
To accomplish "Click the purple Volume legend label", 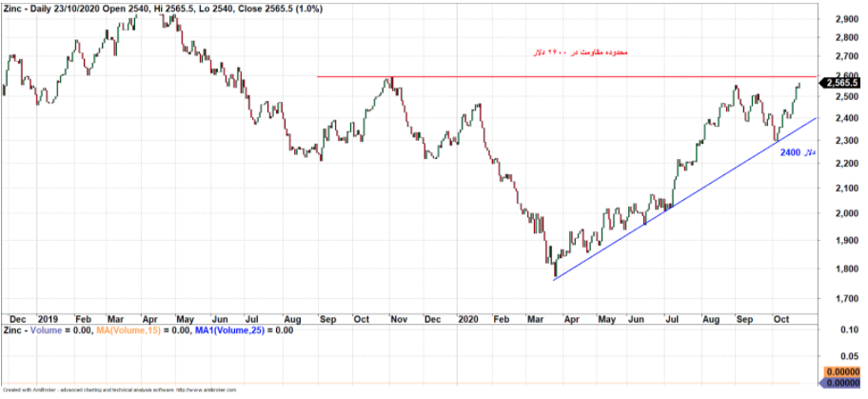I will click(46, 329).
